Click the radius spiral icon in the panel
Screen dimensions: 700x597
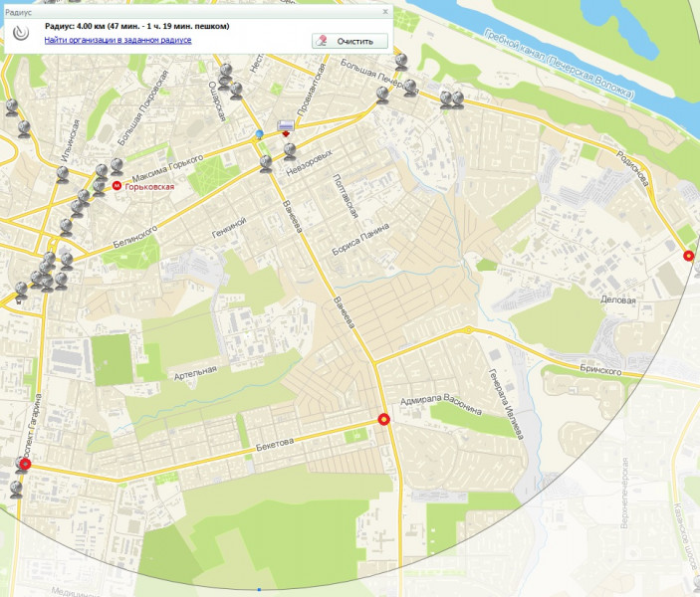pyautogui.click(x=21, y=33)
